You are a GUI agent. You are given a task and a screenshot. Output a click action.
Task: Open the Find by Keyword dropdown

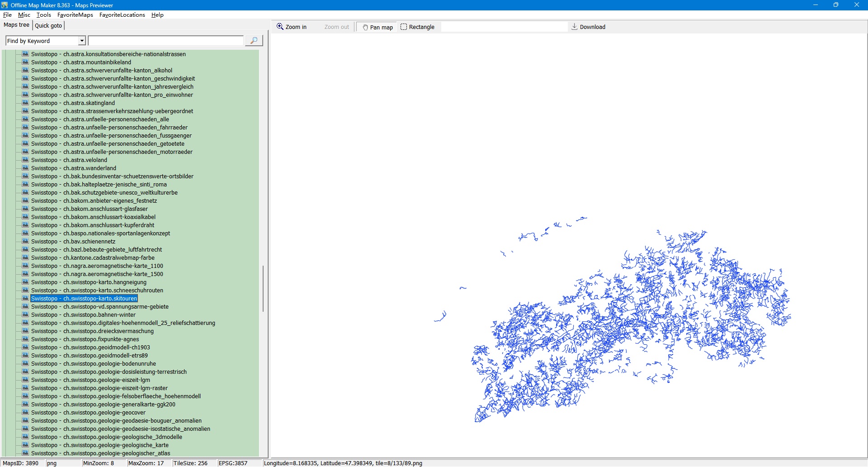pyautogui.click(x=82, y=41)
